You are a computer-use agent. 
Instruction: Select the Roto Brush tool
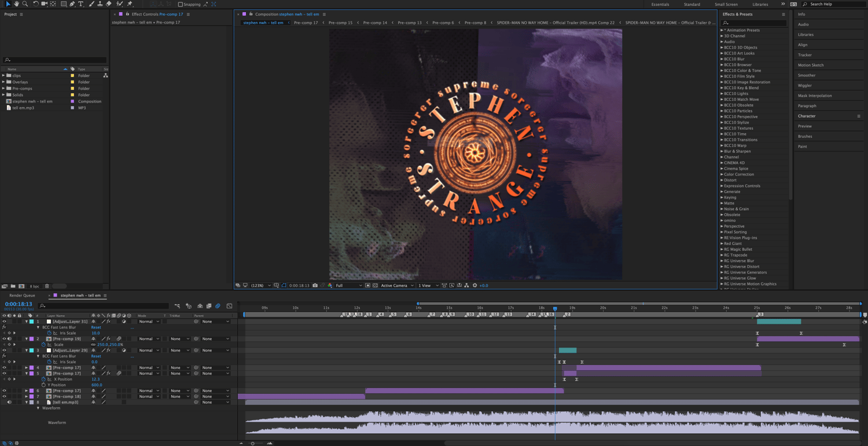point(120,4)
